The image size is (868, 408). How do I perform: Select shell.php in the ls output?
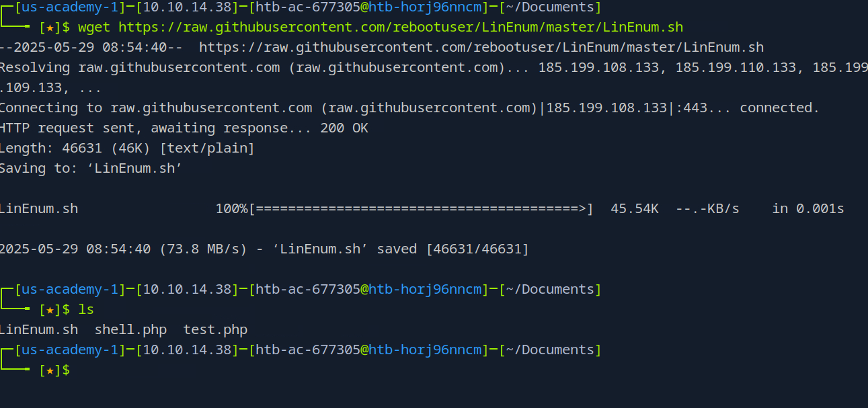coord(130,330)
